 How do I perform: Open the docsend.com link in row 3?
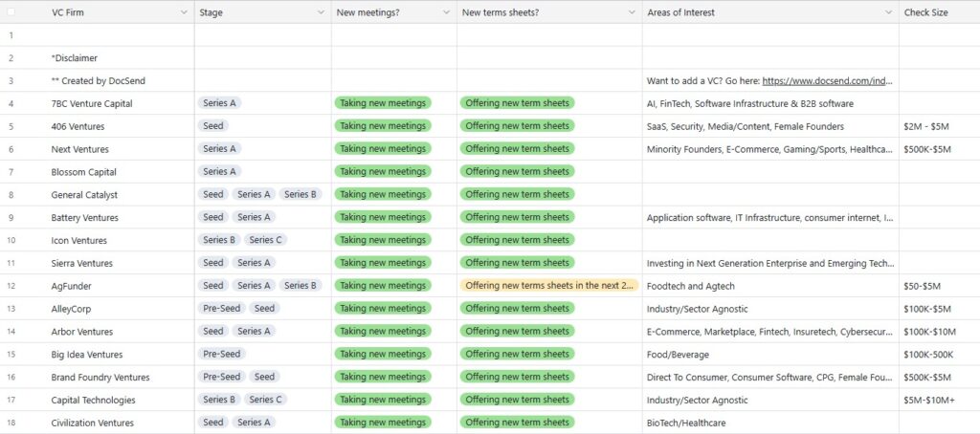[x=828, y=80]
